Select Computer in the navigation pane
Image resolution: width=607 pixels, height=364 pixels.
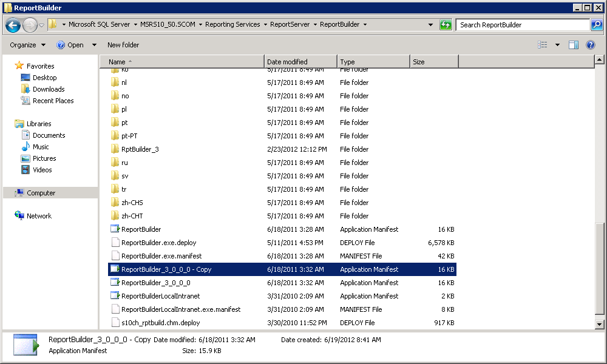point(41,193)
